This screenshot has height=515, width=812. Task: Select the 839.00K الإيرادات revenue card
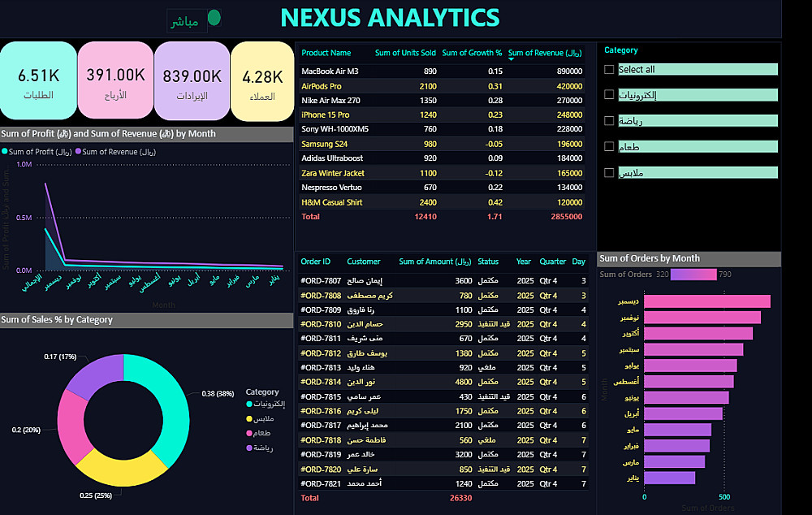(192, 81)
